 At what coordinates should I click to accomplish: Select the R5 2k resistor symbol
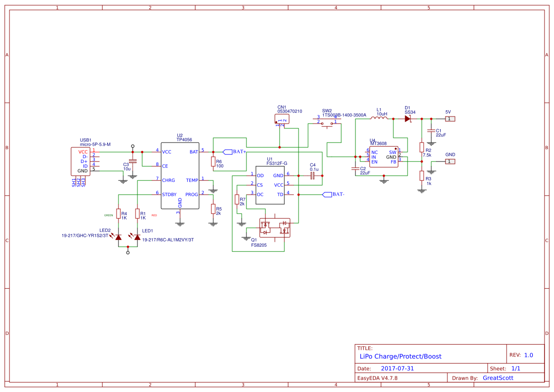(213, 209)
